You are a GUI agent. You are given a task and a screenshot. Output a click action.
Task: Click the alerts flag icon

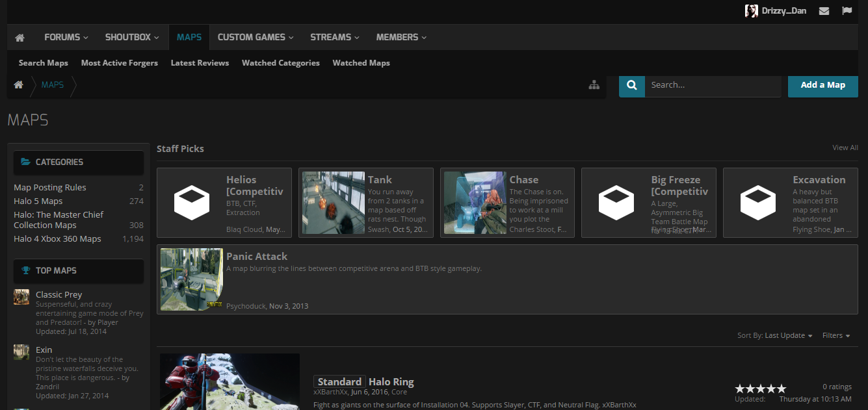(847, 11)
